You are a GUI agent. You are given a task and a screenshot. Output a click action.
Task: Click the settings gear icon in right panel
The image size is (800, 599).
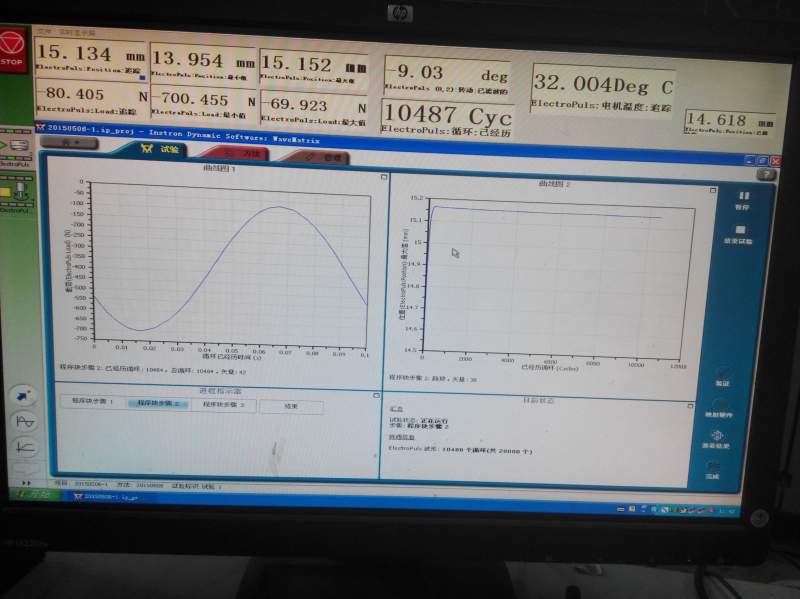pyautogui.click(x=716, y=438)
